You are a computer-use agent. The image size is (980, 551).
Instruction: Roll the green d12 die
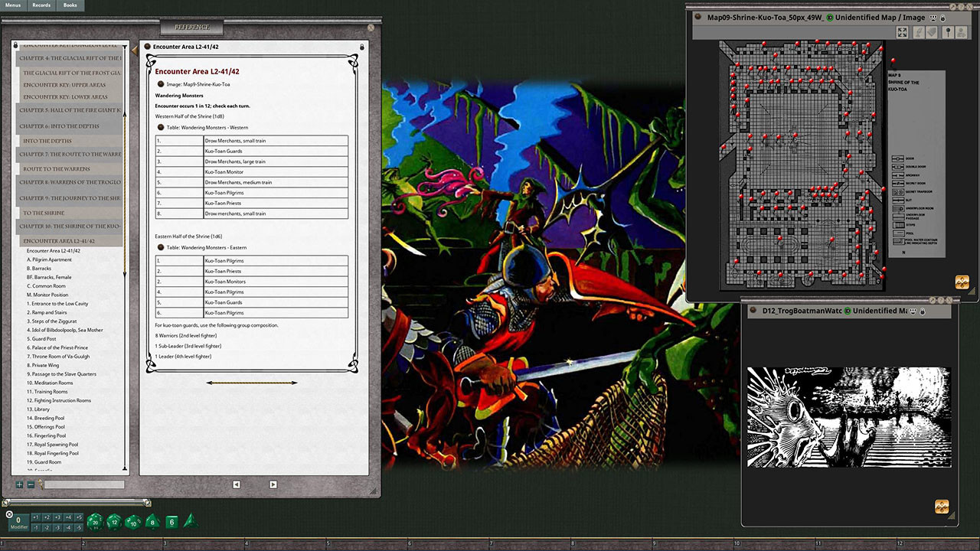[x=113, y=522]
